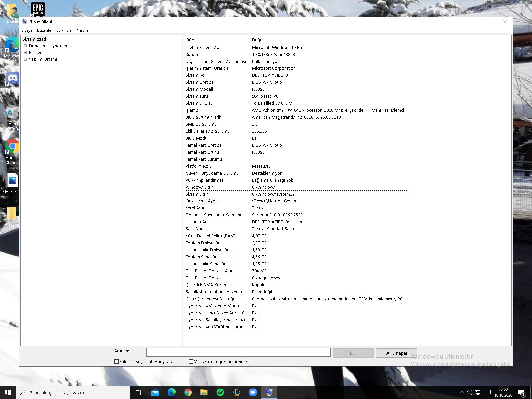The image size is (532, 399).
Task: Open the Düzenle menu
Action: [44, 30]
